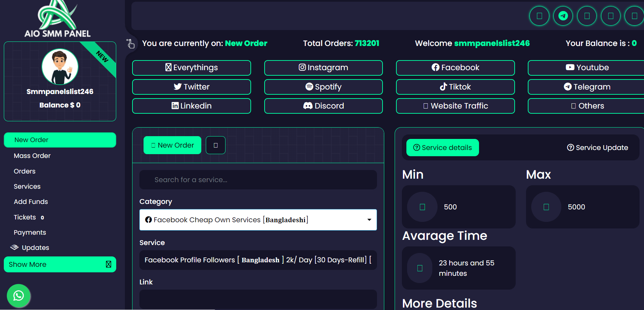Screen dimensions: 644x310
Task: Filter services by Instagram
Action: (x=323, y=68)
